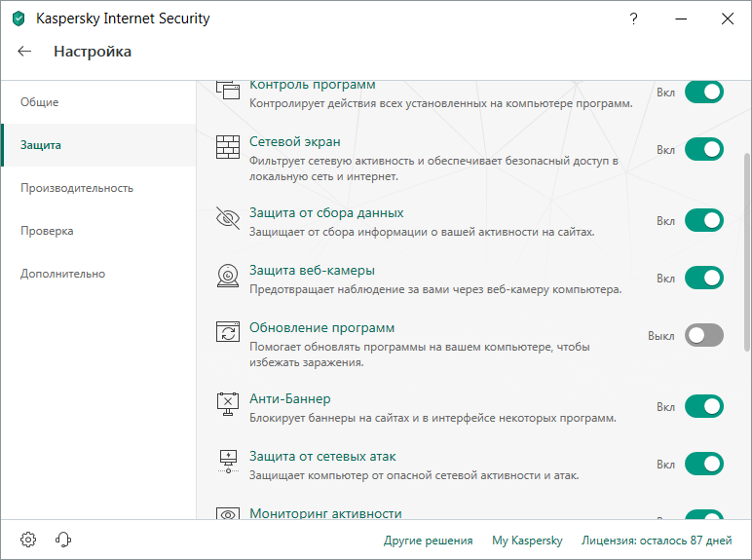Open settings gear icon at bottom
Image resolution: width=752 pixels, height=560 pixels.
pyautogui.click(x=28, y=540)
